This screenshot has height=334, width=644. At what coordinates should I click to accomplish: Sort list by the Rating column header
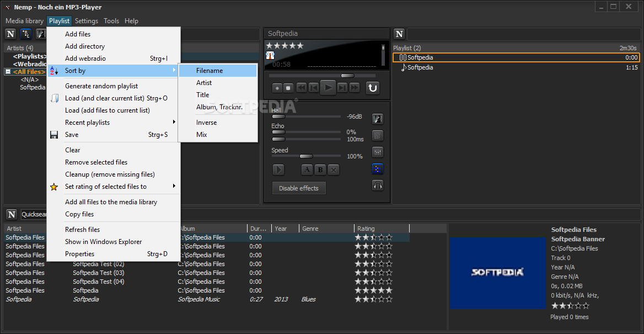tap(382, 229)
